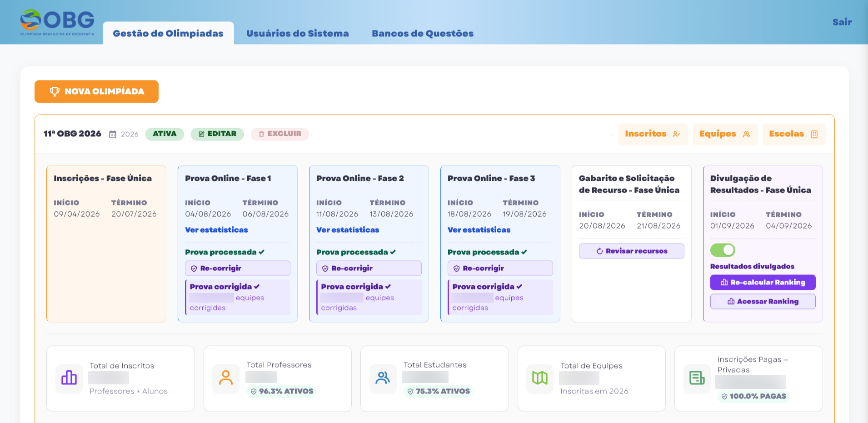Viewport: 868px width, 423px height.
Task: Click the pencil icon in EDITAR
Action: point(201,134)
